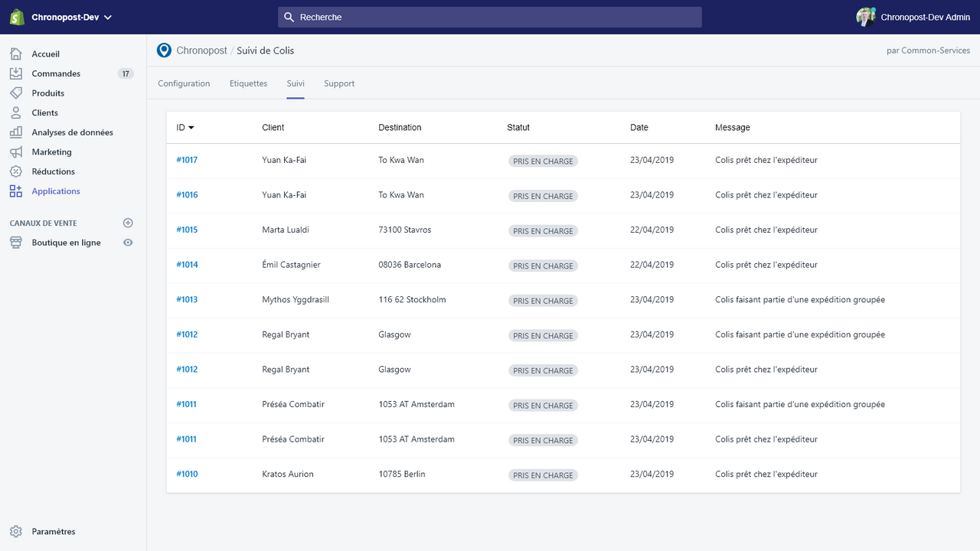Image resolution: width=980 pixels, height=551 pixels.
Task: Open Clients in sidebar
Action: 45,112
